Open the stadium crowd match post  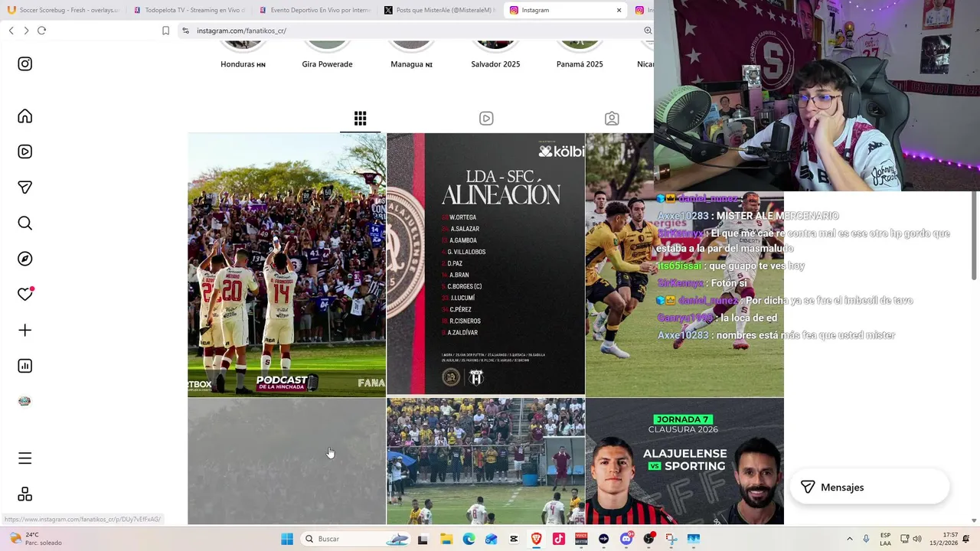pos(486,461)
